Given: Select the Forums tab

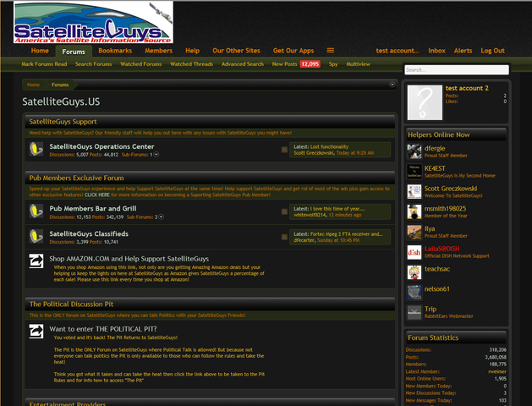Looking at the screenshot, I should (74, 52).
